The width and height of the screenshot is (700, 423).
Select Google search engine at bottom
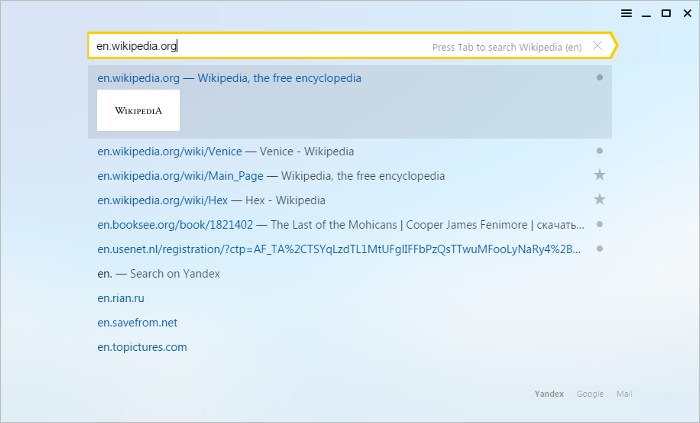coord(590,394)
